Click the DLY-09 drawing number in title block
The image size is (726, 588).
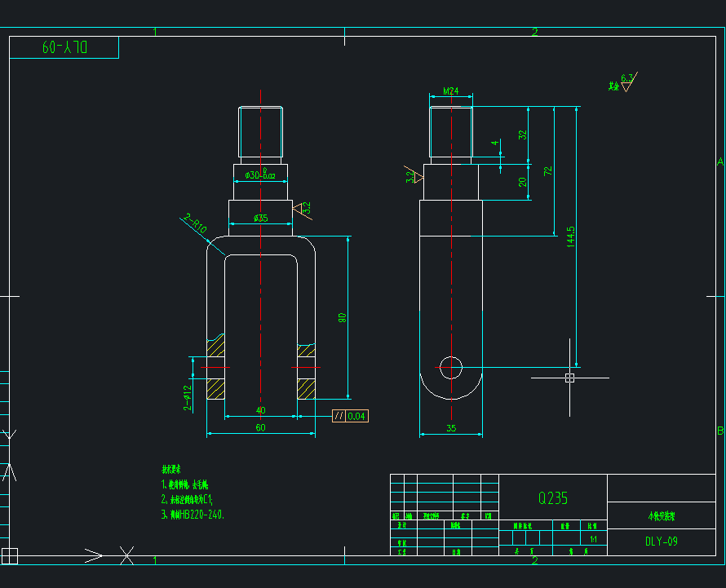[662, 542]
